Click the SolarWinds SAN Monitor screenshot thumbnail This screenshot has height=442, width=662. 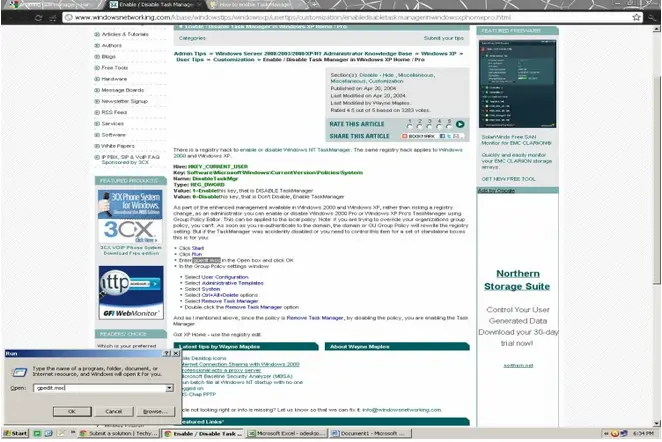coord(517,84)
